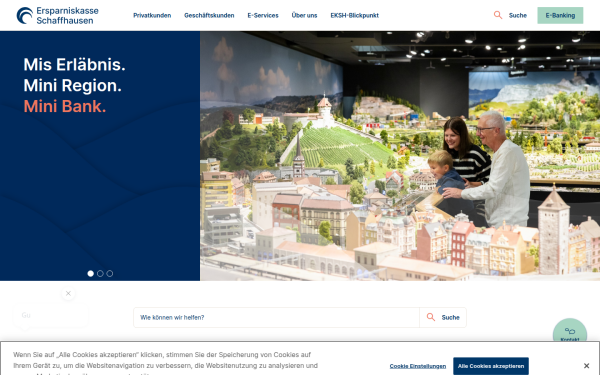Open the EKSH-Blickpunkt menu item
Viewport: 600px width, 375px height.
pyautogui.click(x=354, y=15)
